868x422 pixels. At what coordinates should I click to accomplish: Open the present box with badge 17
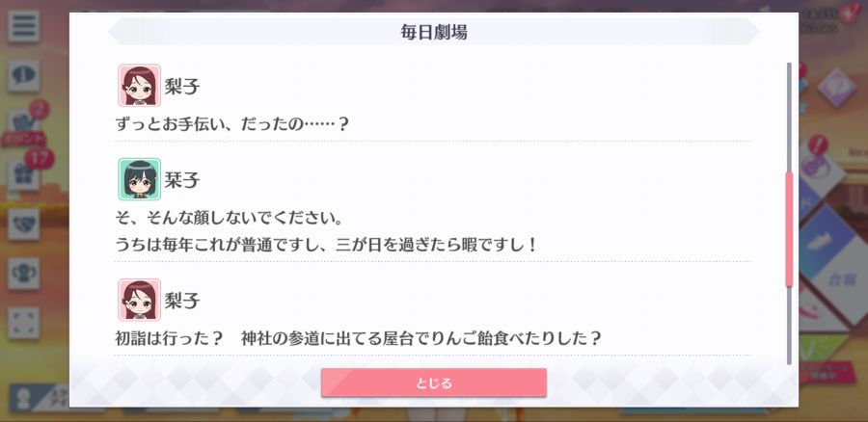(23, 173)
